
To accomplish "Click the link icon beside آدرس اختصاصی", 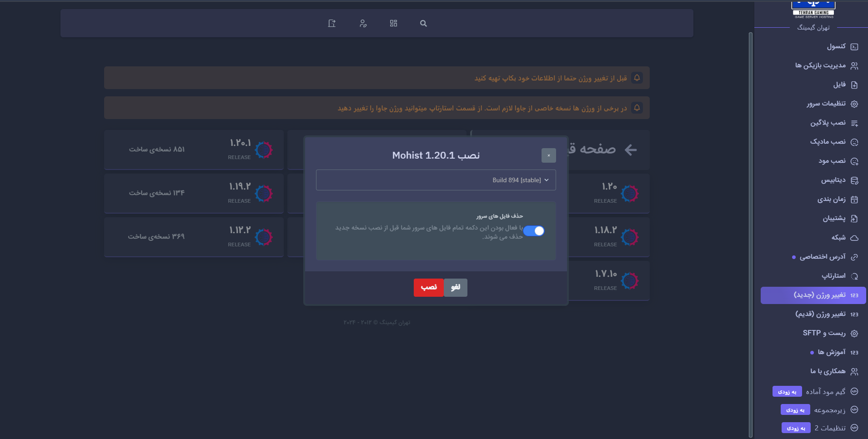I will point(854,257).
